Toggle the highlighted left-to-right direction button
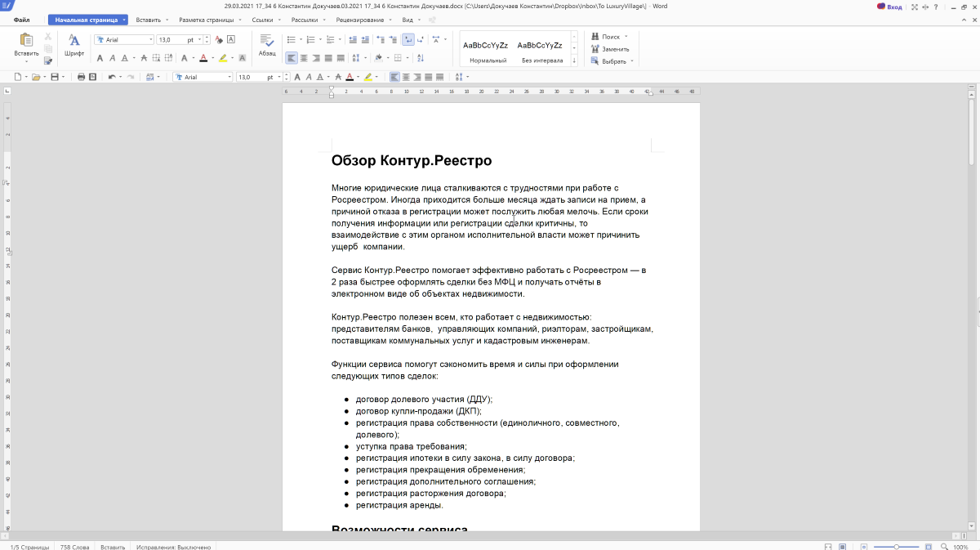The image size is (980, 550). click(x=408, y=39)
